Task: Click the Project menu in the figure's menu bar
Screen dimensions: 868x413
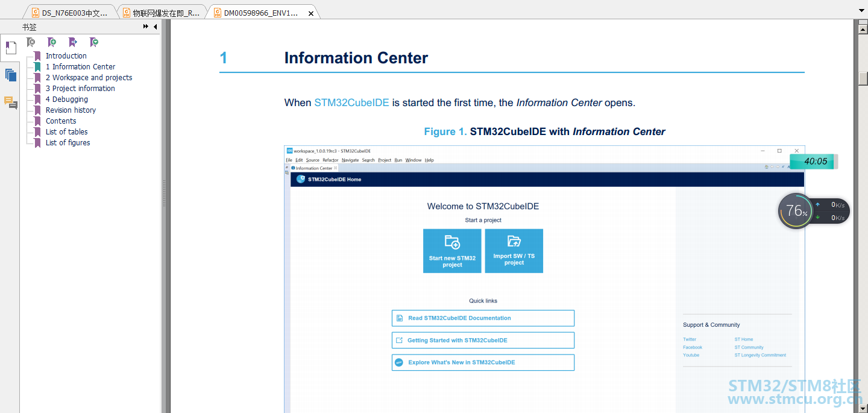Action: coord(385,160)
